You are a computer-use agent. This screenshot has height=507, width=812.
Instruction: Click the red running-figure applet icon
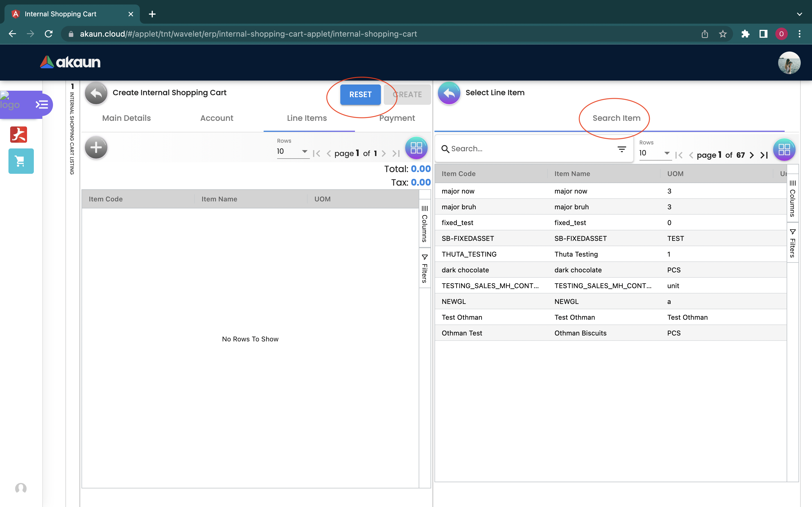[x=18, y=135]
